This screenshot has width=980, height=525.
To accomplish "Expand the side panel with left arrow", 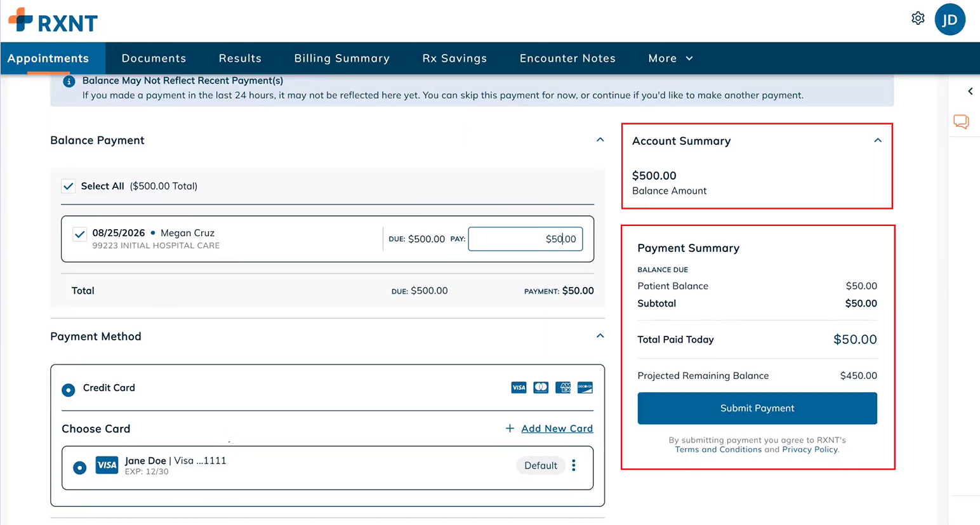I will pos(970,91).
